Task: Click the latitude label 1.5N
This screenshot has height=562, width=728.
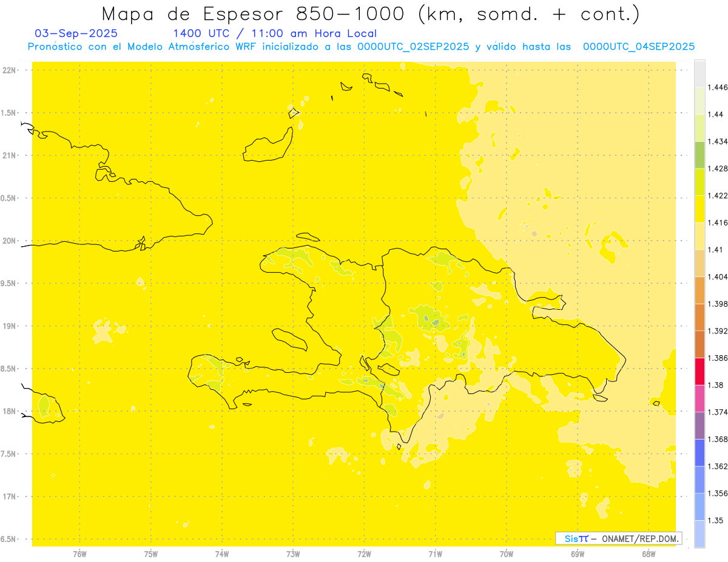Action: pyautogui.click(x=9, y=113)
